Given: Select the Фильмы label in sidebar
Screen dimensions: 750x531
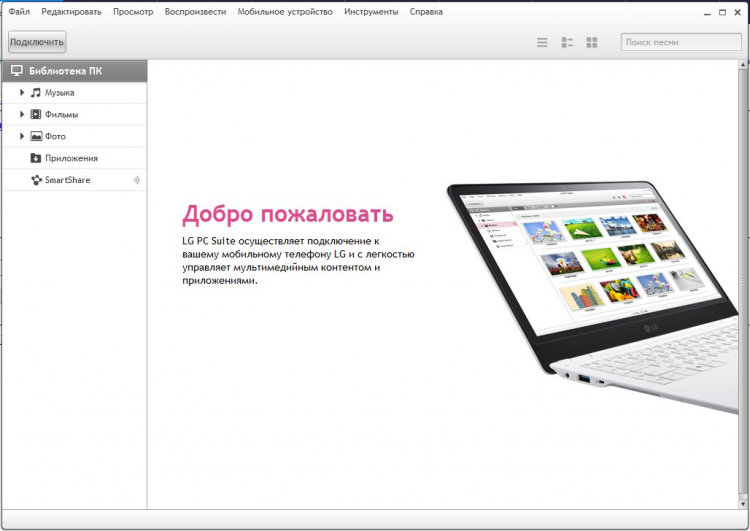Looking at the screenshot, I should pyautogui.click(x=62, y=114).
